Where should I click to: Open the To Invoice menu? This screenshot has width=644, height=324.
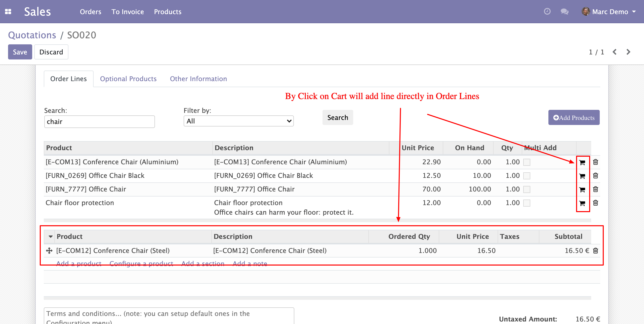point(128,12)
